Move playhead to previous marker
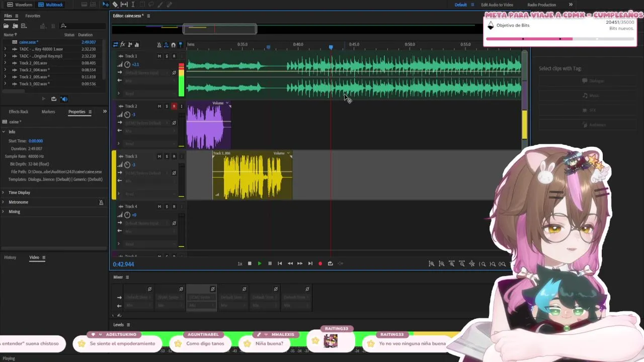 click(280, 263)
